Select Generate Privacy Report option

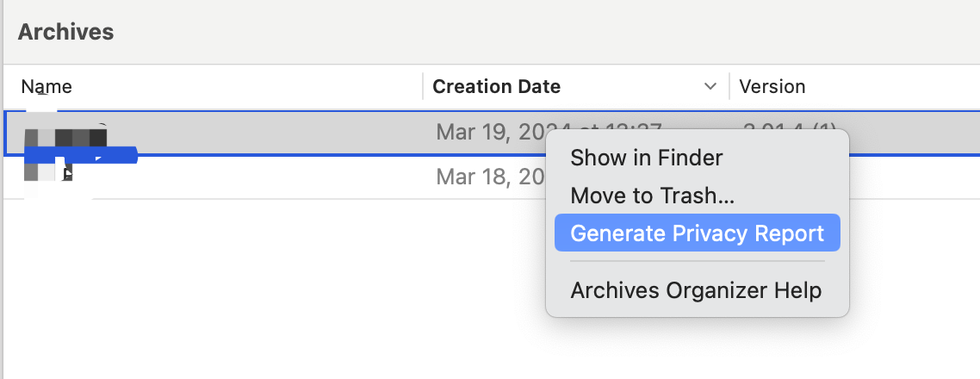click(x=697, y=233)
